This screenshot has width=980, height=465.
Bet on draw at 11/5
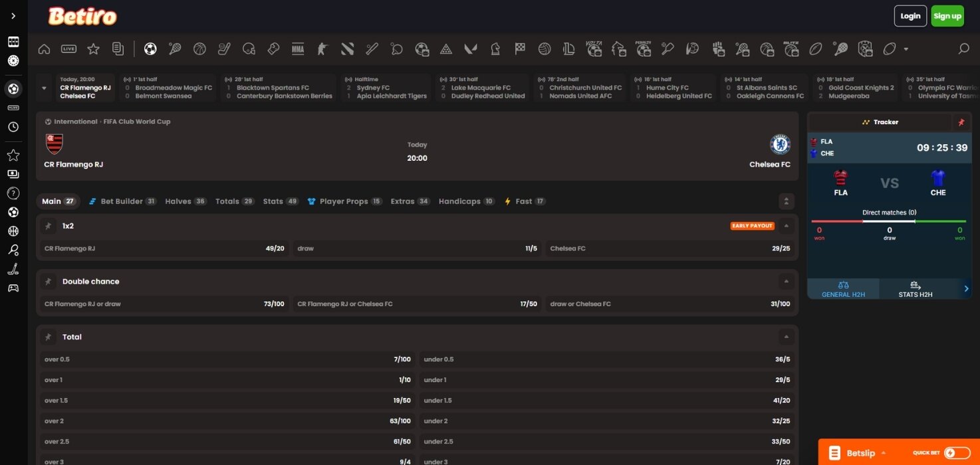point(417,248)
